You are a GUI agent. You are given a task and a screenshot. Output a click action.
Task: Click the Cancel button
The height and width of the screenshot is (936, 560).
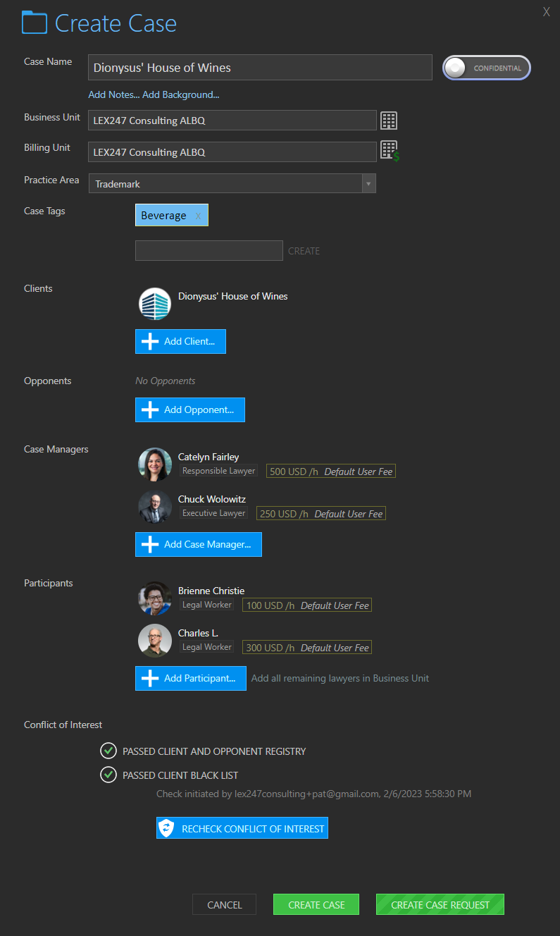point(225,904)
